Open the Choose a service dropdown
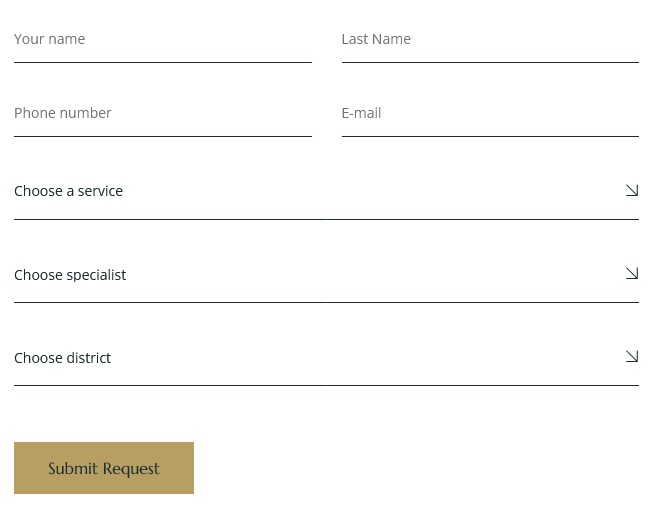Image resolution: width=654 pixels, height=506 pixels. pyautogui.click(x=326, y=191)
